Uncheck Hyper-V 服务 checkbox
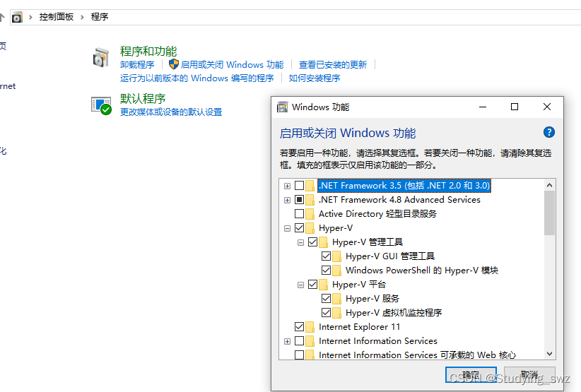Viewport: 581px width, 392px height. 326,298
